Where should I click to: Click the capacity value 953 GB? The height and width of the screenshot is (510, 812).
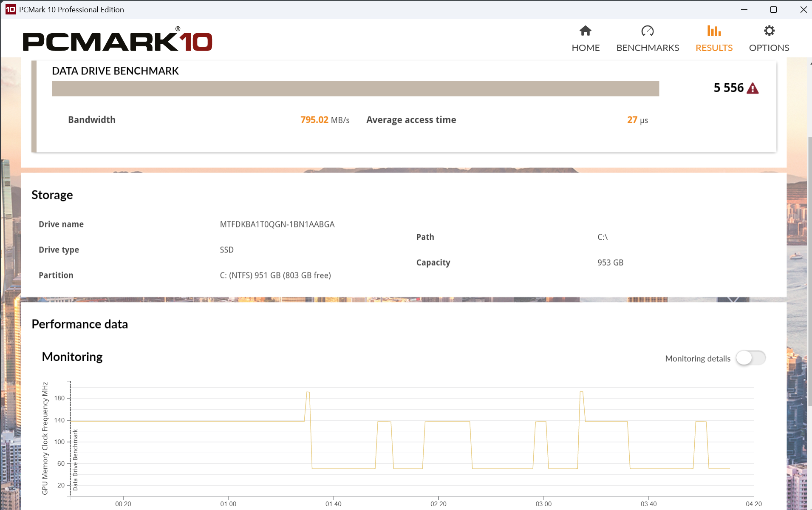click(610, 263)
